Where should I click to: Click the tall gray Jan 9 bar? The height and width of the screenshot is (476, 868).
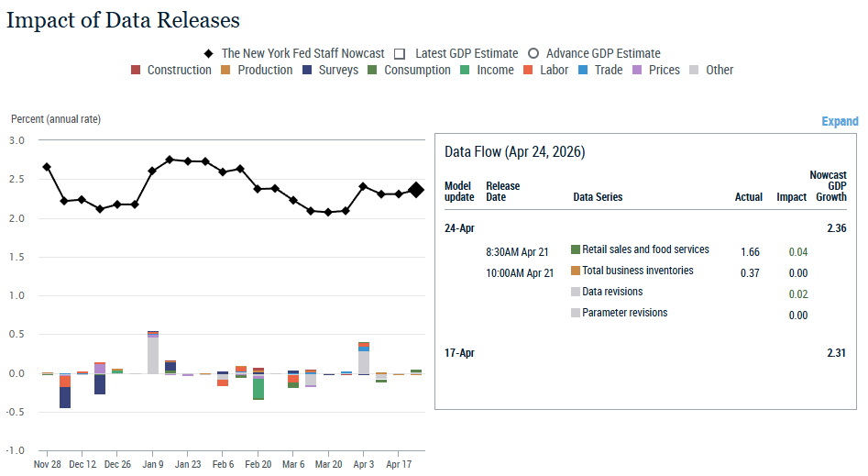(x=153, y=355)
